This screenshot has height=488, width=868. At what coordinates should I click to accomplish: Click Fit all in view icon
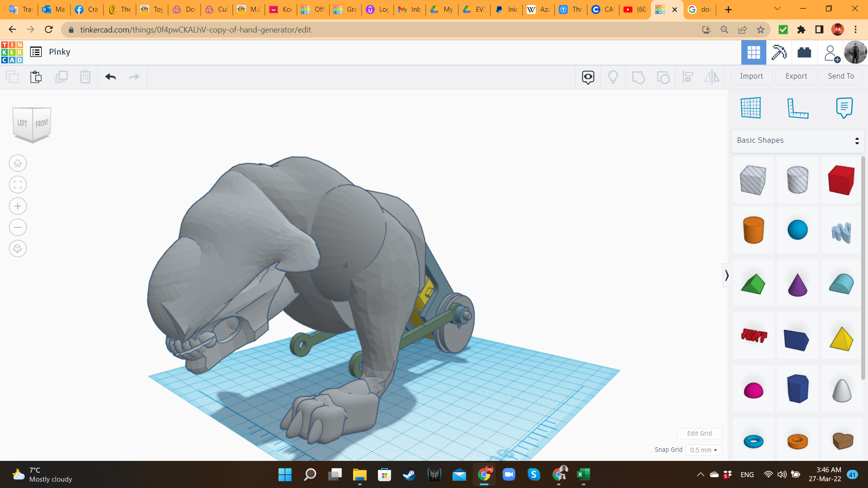[18, 185]
